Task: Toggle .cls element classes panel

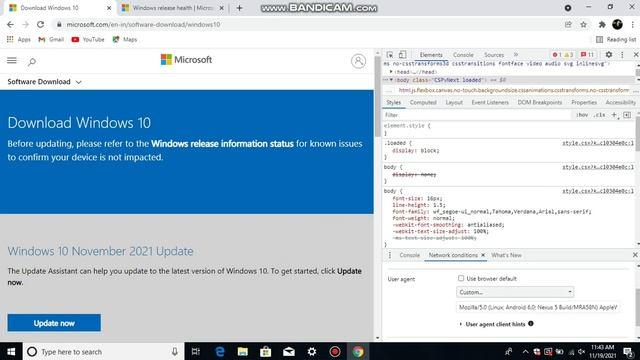Action: pos(600,115)
